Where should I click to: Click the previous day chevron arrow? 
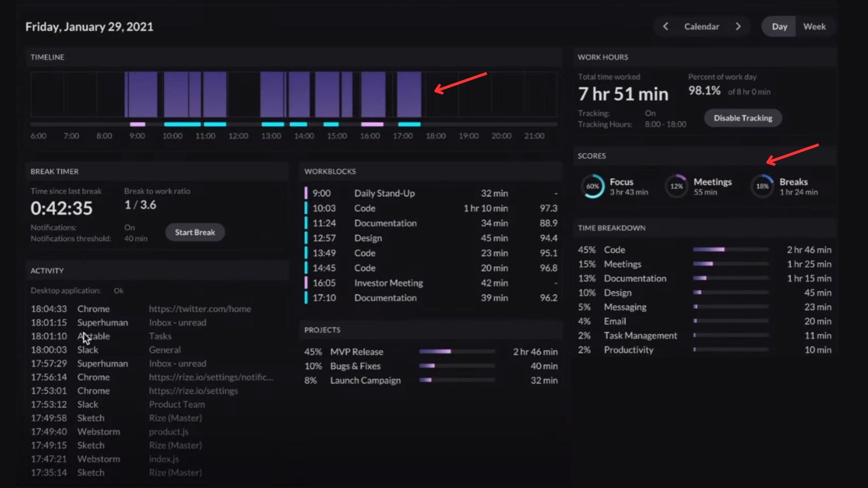(x=665, y=26)
